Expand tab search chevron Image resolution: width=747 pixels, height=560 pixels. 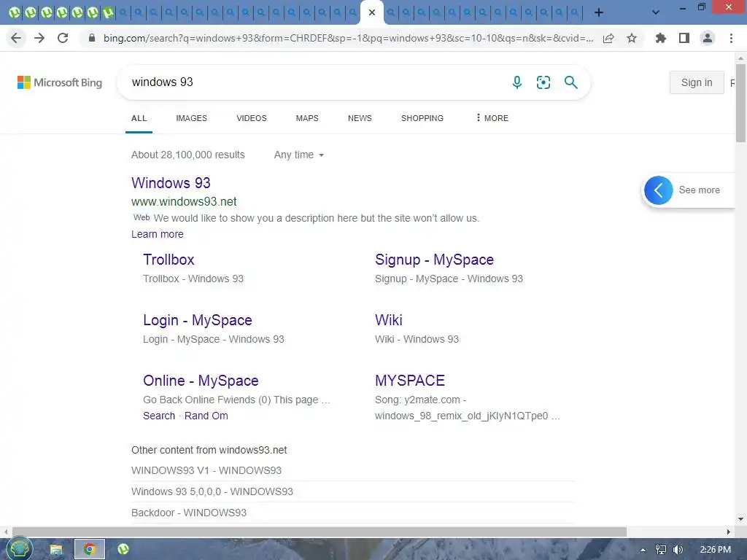pyautogui.click(x=656, y=12)
